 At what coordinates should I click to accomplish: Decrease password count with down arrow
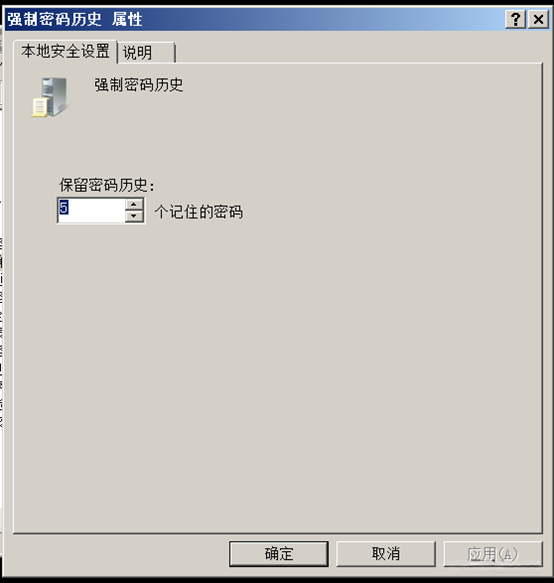[134, 216]
